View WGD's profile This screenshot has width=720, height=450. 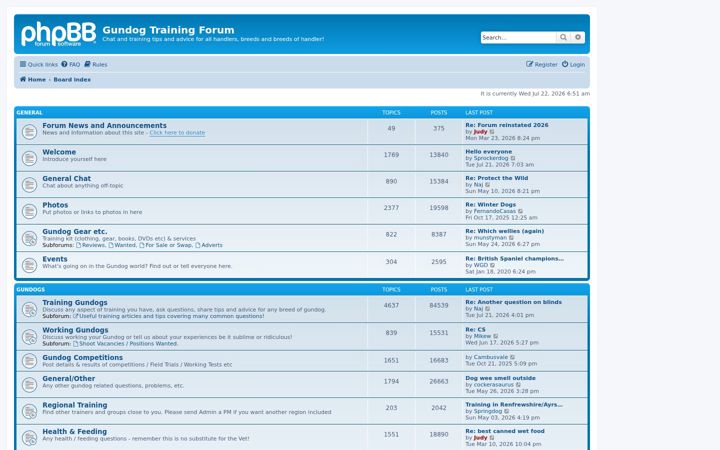tap(481, 265)
